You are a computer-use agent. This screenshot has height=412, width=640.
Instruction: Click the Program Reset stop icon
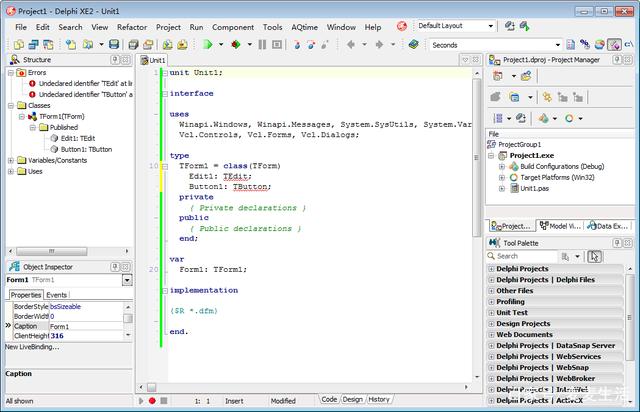point(277,45)
